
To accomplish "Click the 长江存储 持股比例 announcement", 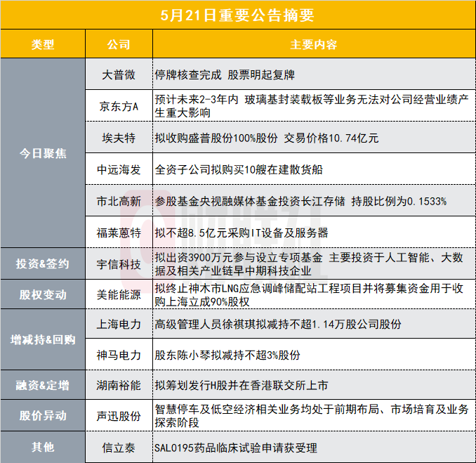I will [x=300, y=201].
